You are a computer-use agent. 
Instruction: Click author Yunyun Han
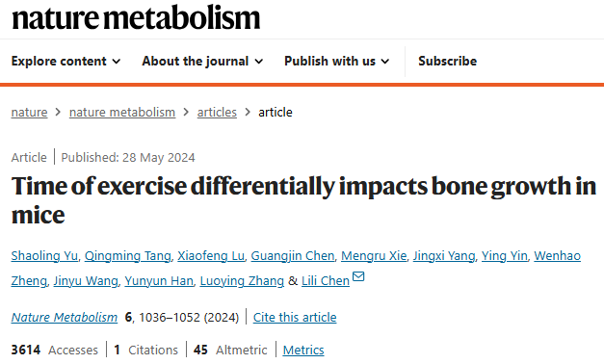click(x=159, y=281)
